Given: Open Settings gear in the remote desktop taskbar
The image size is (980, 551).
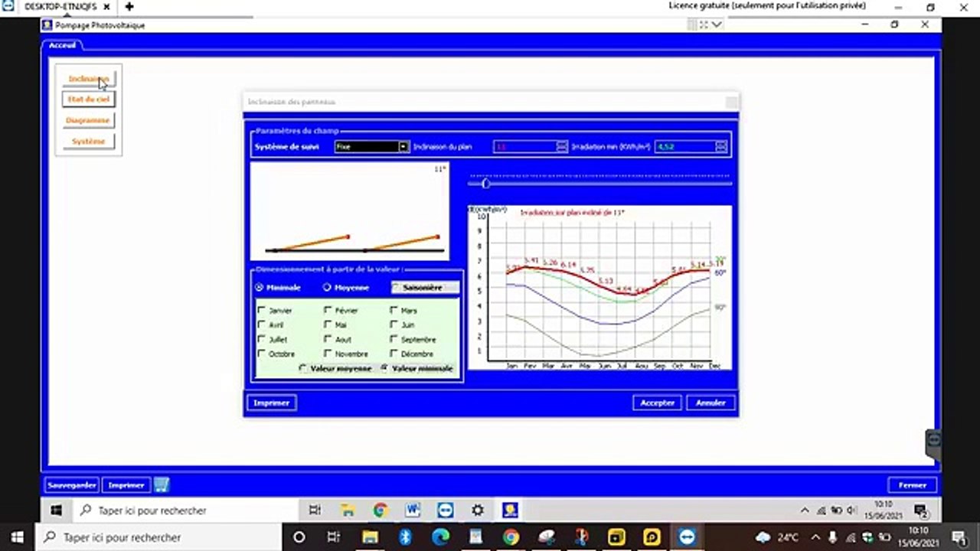Looking at the screenshot, I should 478,510.
